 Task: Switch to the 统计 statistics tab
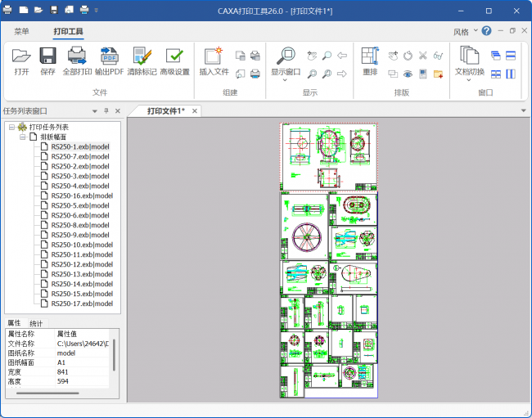36,323
